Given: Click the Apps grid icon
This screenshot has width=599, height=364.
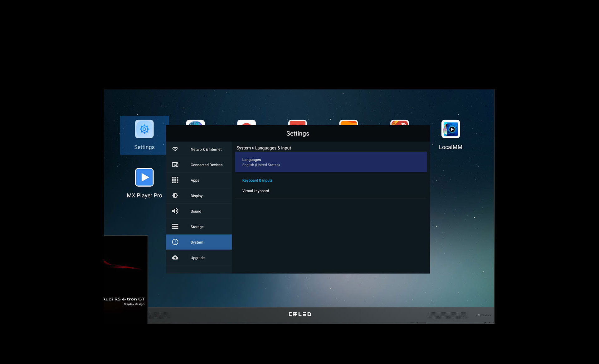Looking at the screenshot, I should (x=175, y=180).
